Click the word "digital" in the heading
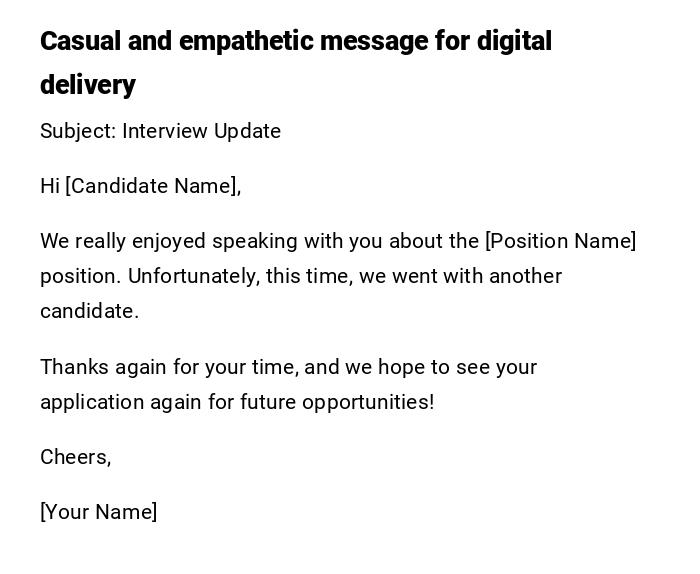Screen dimensions: 700x574 (514, 42)
